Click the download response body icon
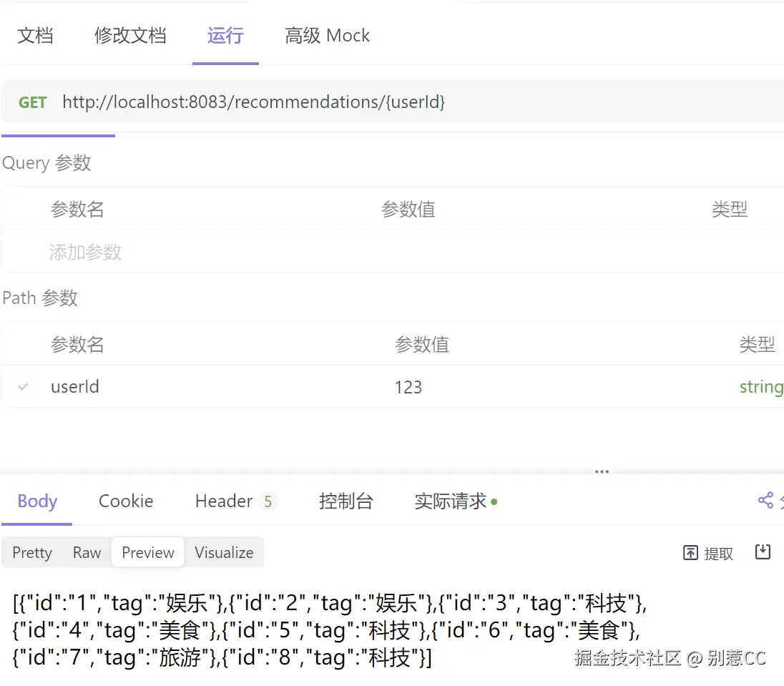Viewport: 784px width, 686px height. 763,552
